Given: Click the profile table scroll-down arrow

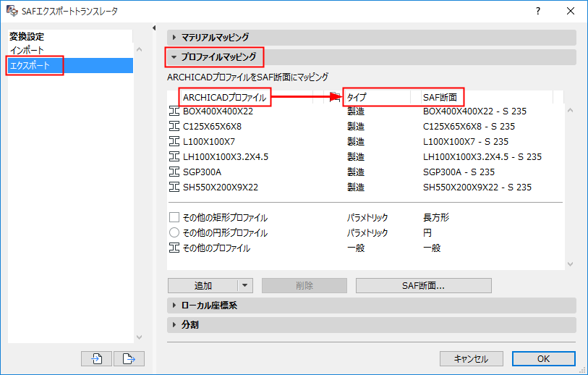Looking at the screenshot, I should 571,264.
